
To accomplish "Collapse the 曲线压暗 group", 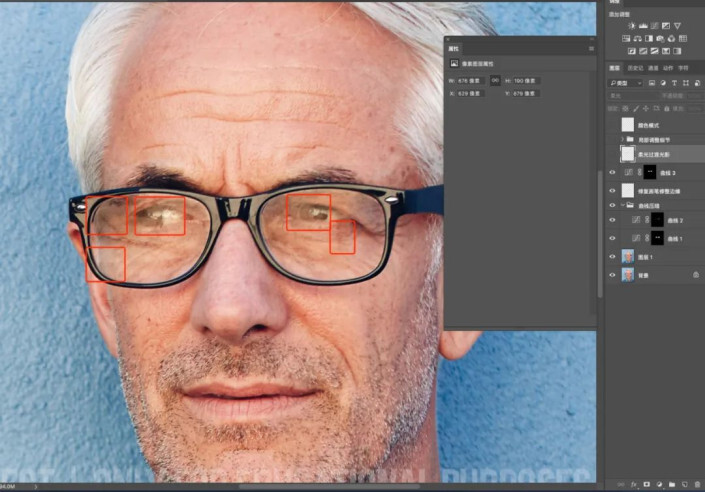I will coord(621,205).
